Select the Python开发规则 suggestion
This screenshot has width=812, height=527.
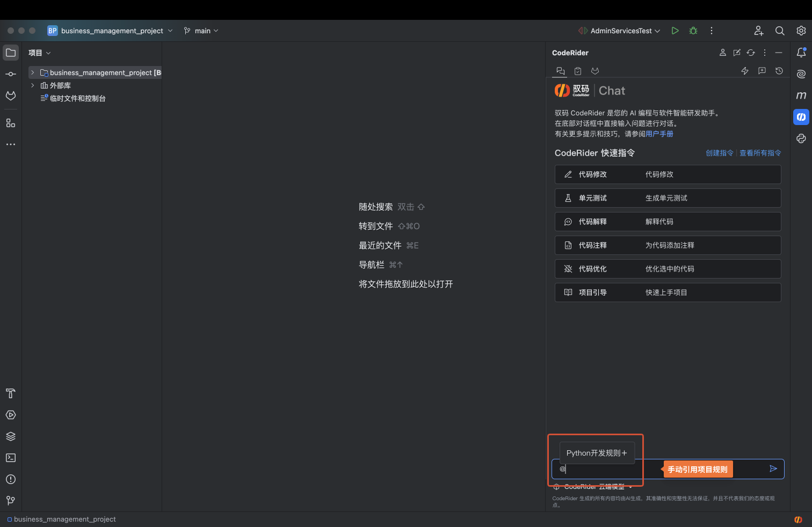tap(597, 453)
